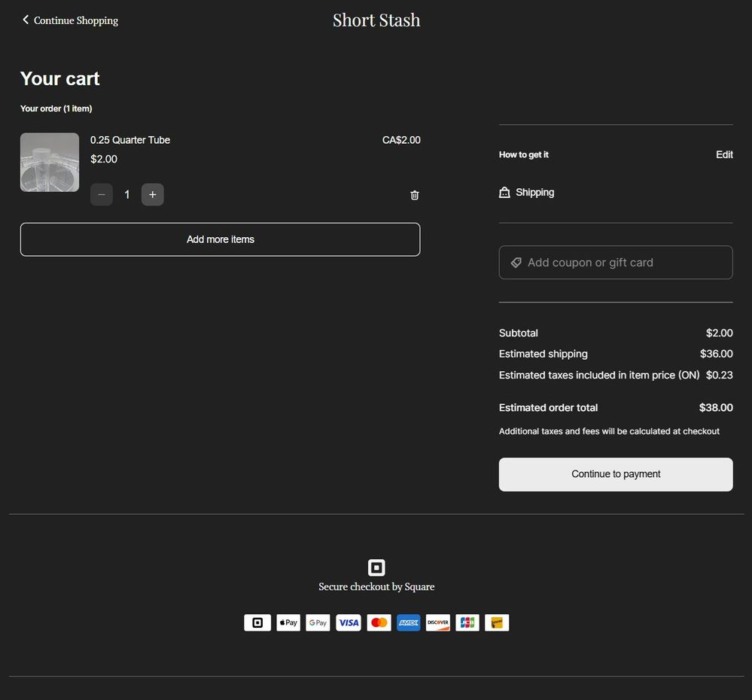Image resolution: width=752 pixels, height=700 pixels.
Task: Click the Google Pay payment icon
Action: (318, 622)
